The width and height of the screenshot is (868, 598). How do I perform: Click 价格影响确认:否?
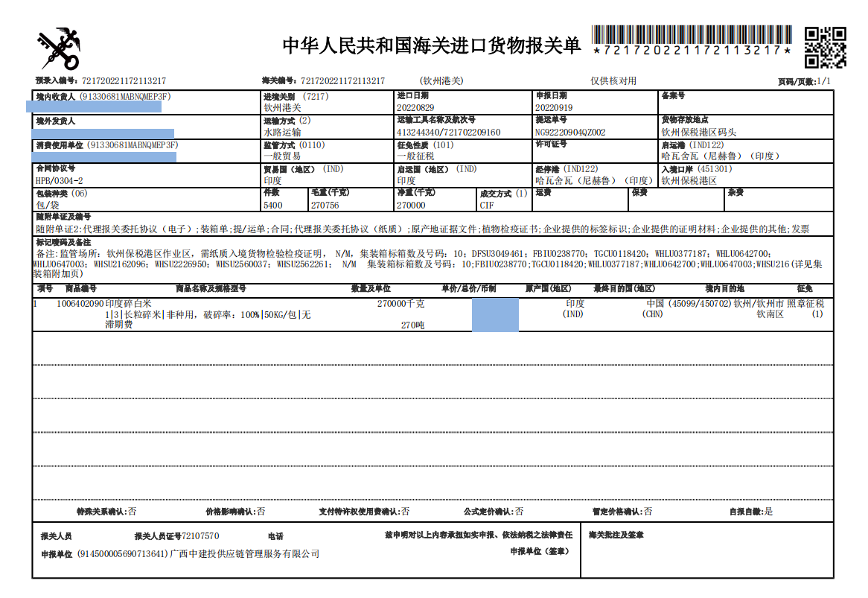point(235,512)
